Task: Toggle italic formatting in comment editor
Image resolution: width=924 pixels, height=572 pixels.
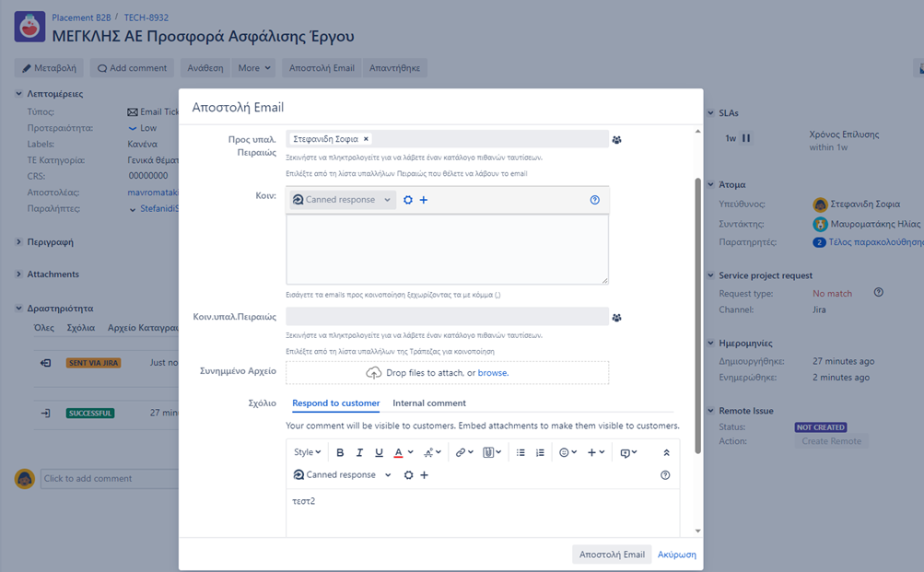Action: click(x=359, y=452)
